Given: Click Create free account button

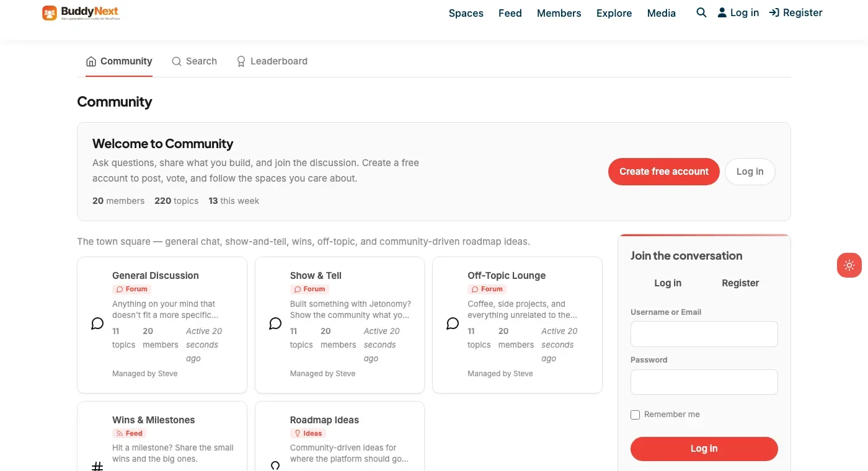Looking at the screenshot, I should [x=664, y=172].
